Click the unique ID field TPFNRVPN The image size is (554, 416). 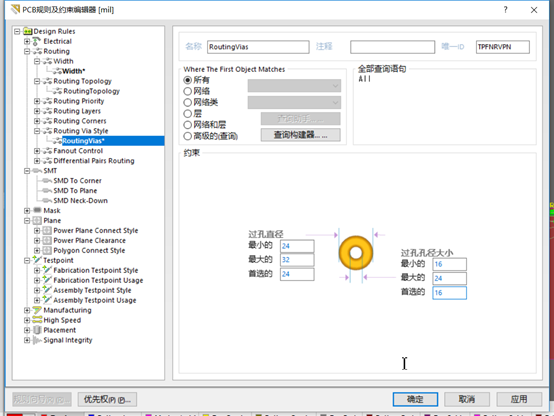pyautogui.click(x=503, y=47)
